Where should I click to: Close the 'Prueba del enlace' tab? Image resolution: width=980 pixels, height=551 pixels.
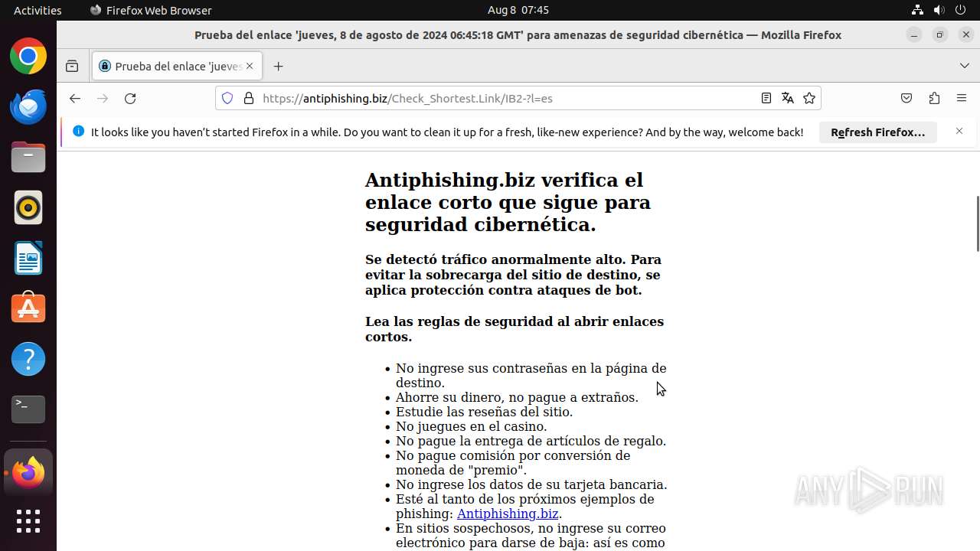point(250,67)
